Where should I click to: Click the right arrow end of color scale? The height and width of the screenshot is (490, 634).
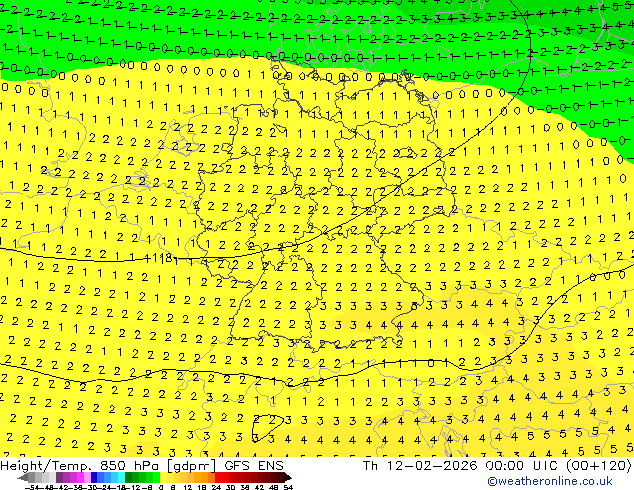[x=287, y=478]
